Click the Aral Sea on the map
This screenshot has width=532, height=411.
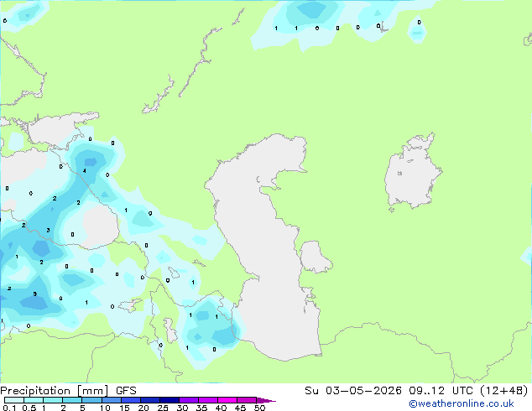point(412,173)
